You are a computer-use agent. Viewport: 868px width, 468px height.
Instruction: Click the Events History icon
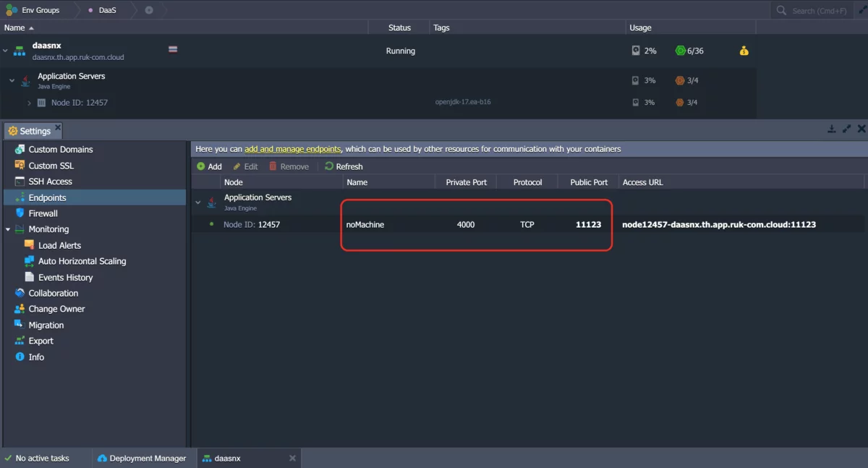click(30, 277)
